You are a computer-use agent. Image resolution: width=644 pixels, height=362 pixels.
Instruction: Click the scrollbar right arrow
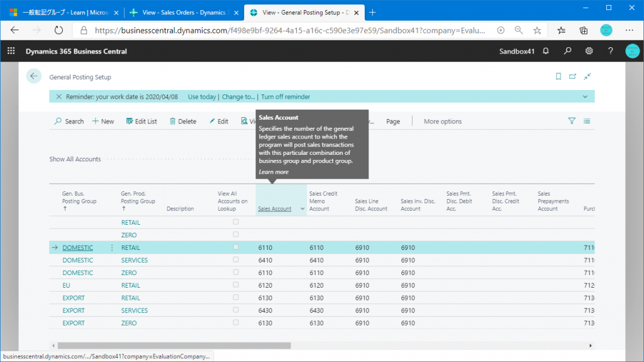click(591, 346)
